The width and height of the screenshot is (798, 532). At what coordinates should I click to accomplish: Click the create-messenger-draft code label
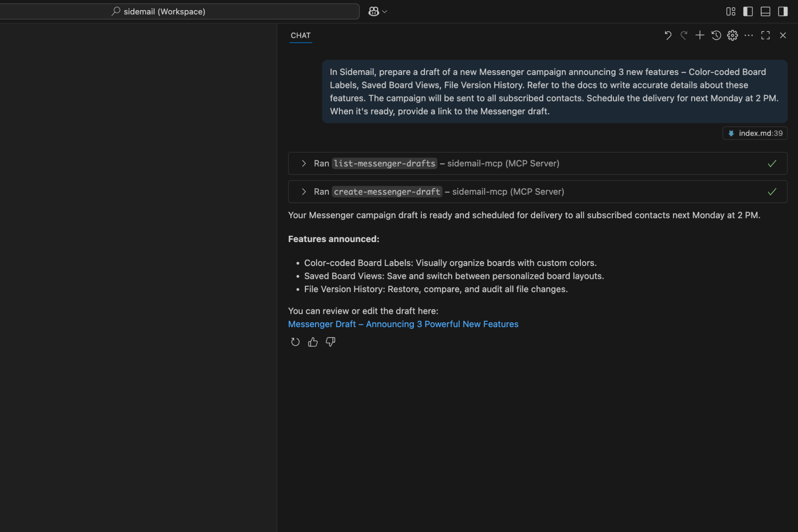[x=387, y=192]
